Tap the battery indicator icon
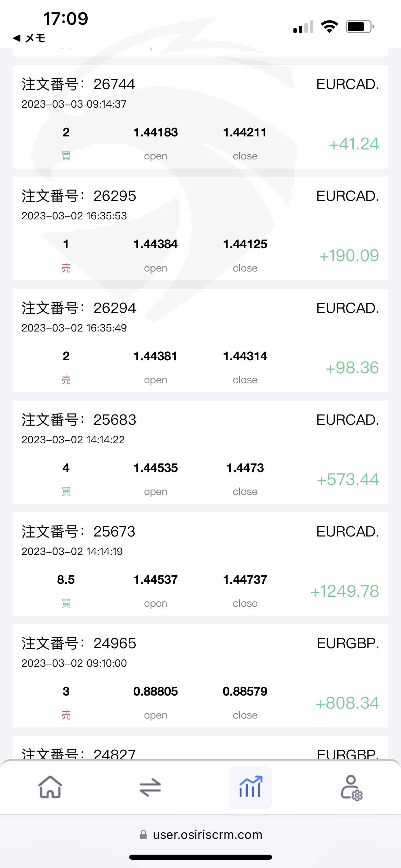This screenshot has height=868, width=401. pos(360,26)
